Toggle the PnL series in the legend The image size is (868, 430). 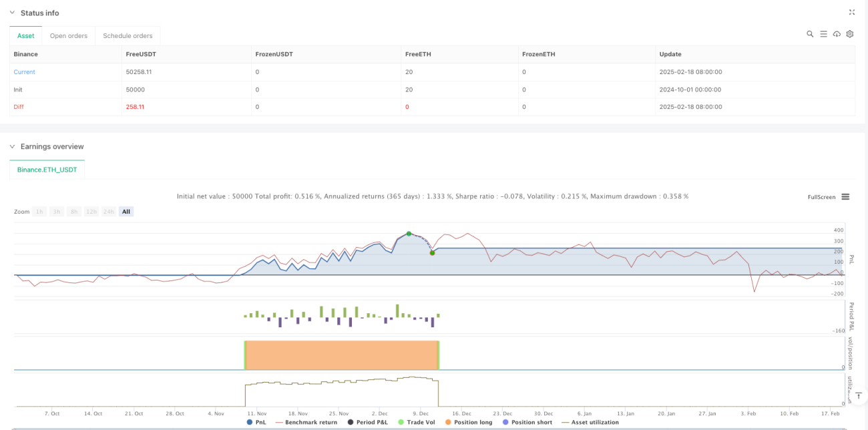(x=256, y=422)
